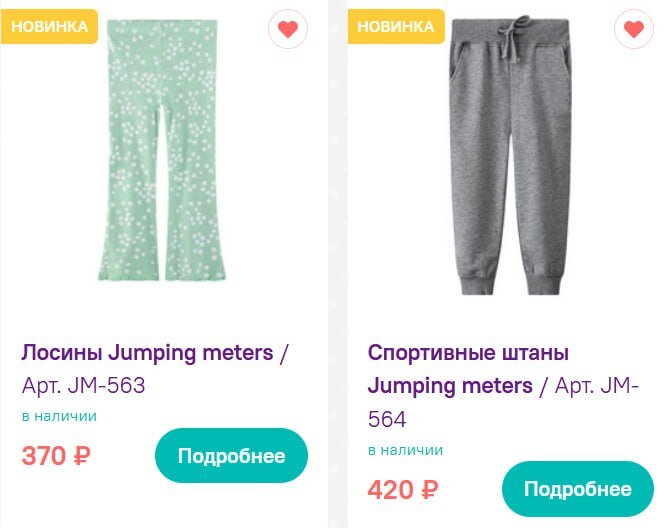This screenshot has height=528, width=665.
Task: Open the Спортивные штаны title link
Action: pyautogui.click(x=468, y=353)
